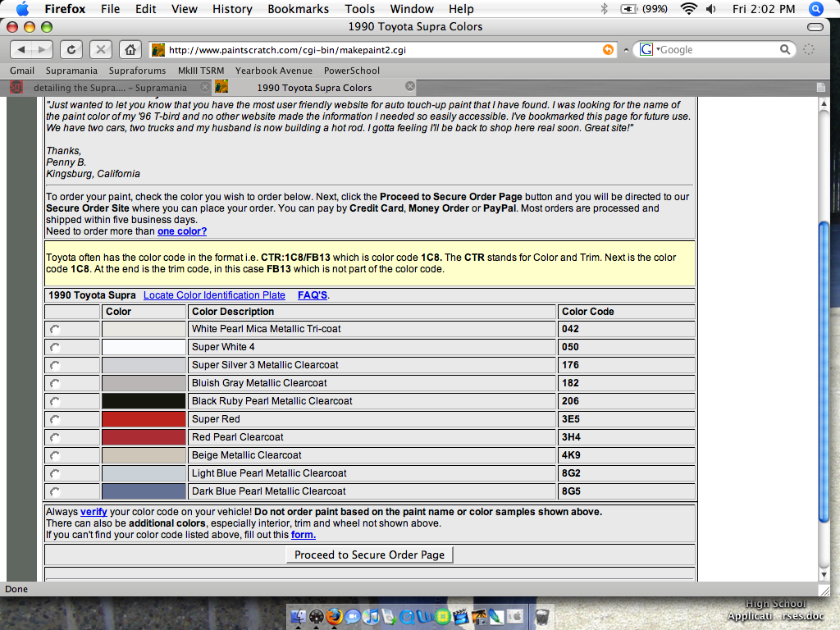Select White Pearl Mica Metallic Tri-coat radio

pos(55,330)
